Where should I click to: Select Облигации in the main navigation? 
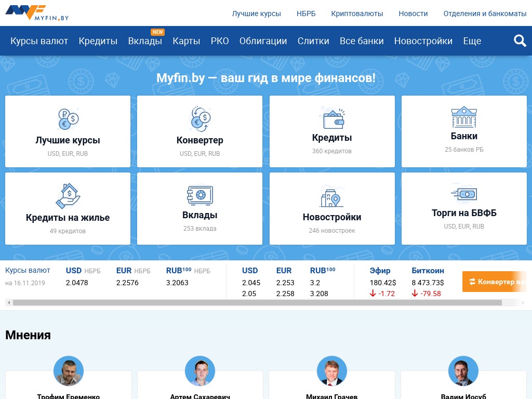pyautogui.click(x=263, y=41)
